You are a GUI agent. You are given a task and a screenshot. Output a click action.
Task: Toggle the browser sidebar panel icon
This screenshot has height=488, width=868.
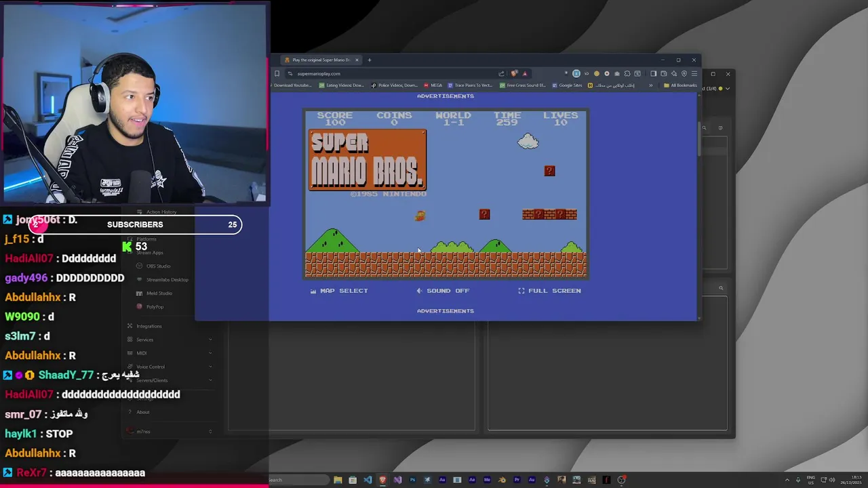(653, 73)
